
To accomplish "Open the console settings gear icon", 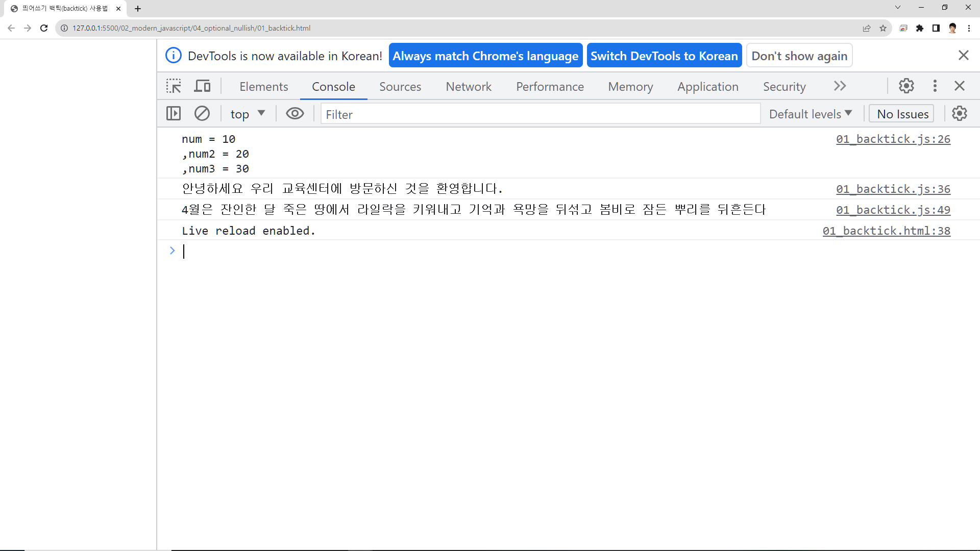I will click(959, 113).
